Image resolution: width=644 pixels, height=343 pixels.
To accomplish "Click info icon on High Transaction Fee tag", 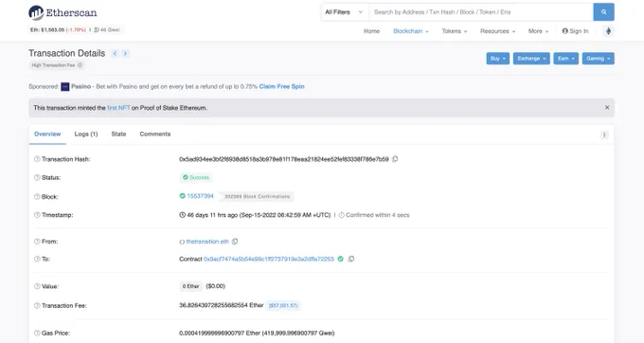I will click(x=80, y=64).
